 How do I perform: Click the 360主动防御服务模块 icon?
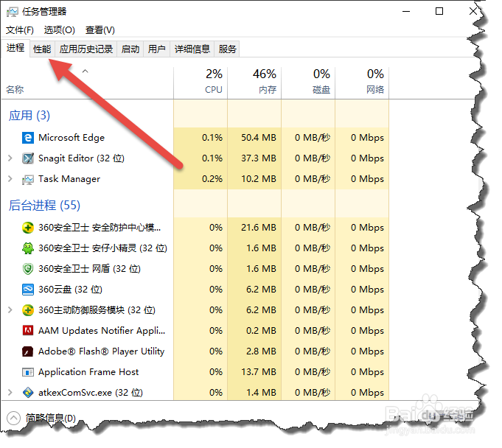click(28, 310)
